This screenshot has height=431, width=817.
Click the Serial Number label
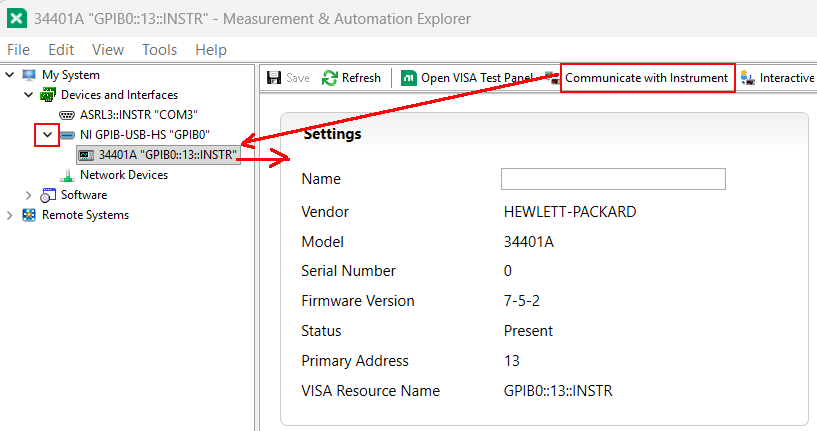click(x=349, y=271)
